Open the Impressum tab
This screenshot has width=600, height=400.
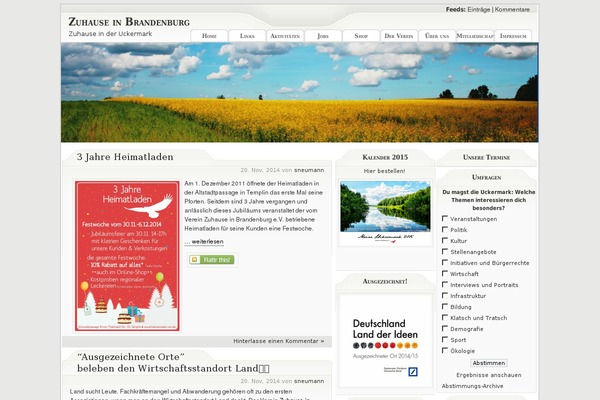pos(513,36)
